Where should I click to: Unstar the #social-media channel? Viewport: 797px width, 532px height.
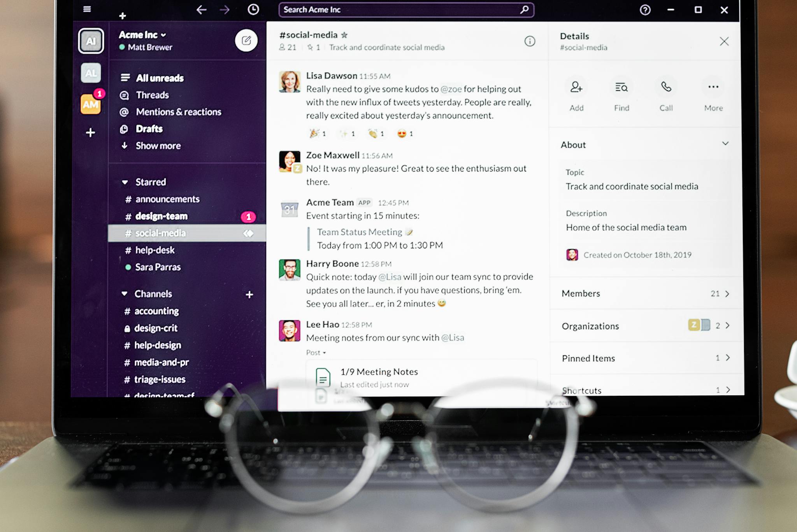tap(345, 35)
